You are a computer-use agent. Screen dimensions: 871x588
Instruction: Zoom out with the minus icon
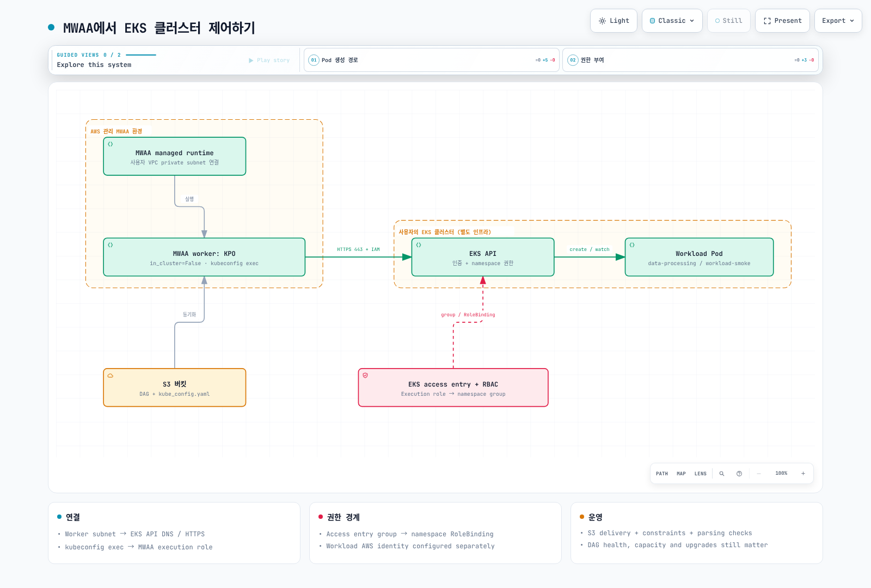point(758,474)
